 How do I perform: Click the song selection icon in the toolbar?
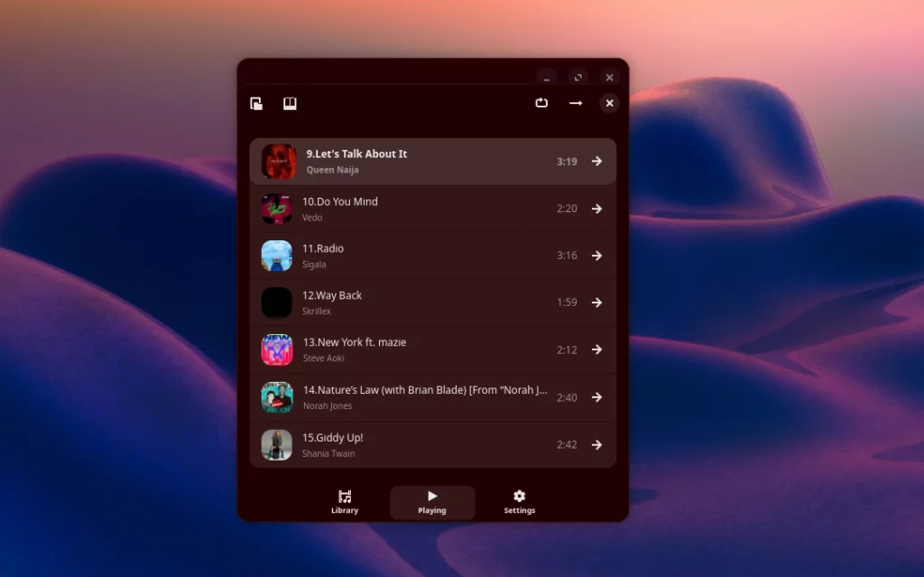tap(256, 103)
